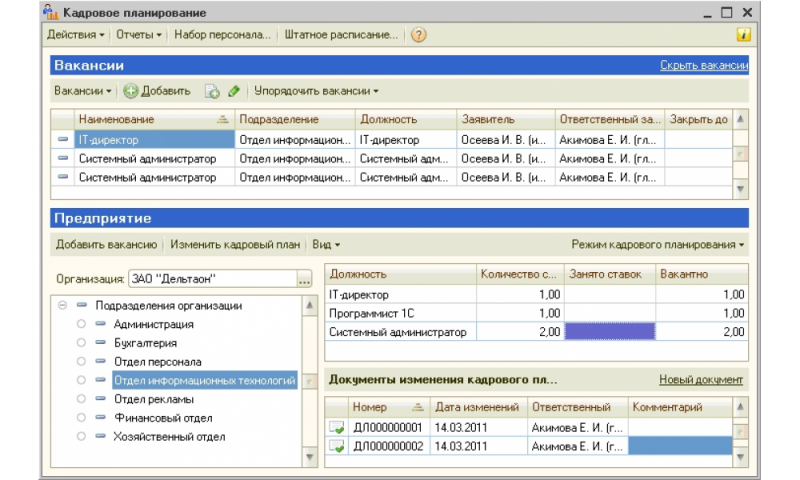This screenshot has height=480, width=800.
Task: Click document icon for ДЛ000000001
Action: (x=337, y=427)
